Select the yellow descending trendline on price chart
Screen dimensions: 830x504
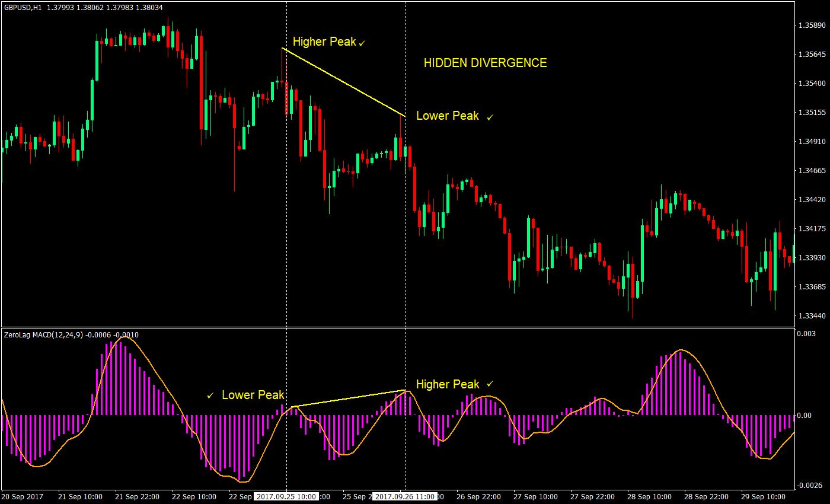pyautogui.click(x=343, y=82)
